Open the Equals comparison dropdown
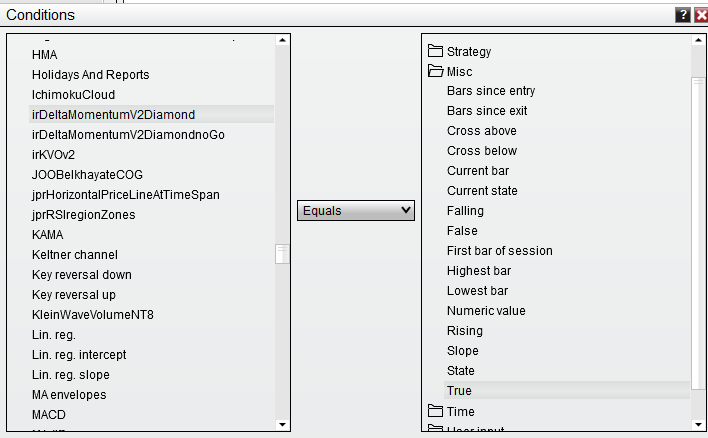Screen dimensions: 708x438 pyautogui.click(x=356, y=210)
